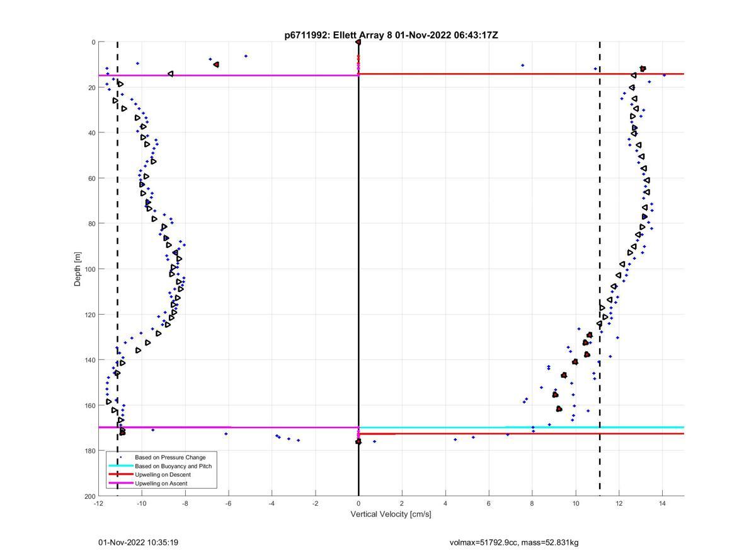Click x-axis tick label '12'
The width and height of the screenshot is (756, 558).
pyautogui.click(x=619, y=504)
